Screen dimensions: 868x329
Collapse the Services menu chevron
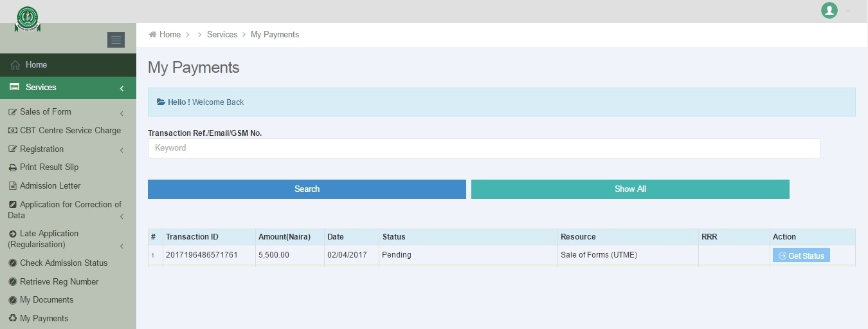[122, 88]
